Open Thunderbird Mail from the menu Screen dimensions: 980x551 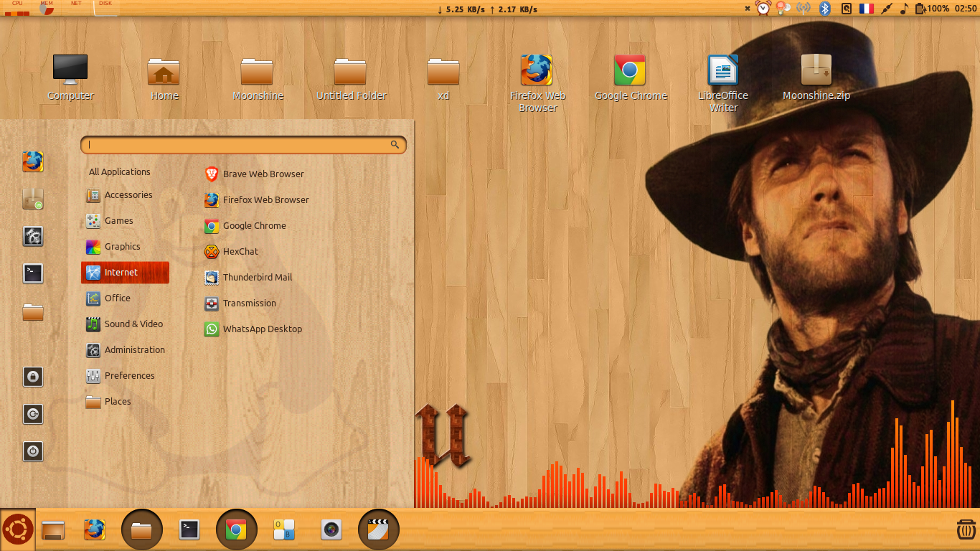pyautogui.click(x=248, y=277)
